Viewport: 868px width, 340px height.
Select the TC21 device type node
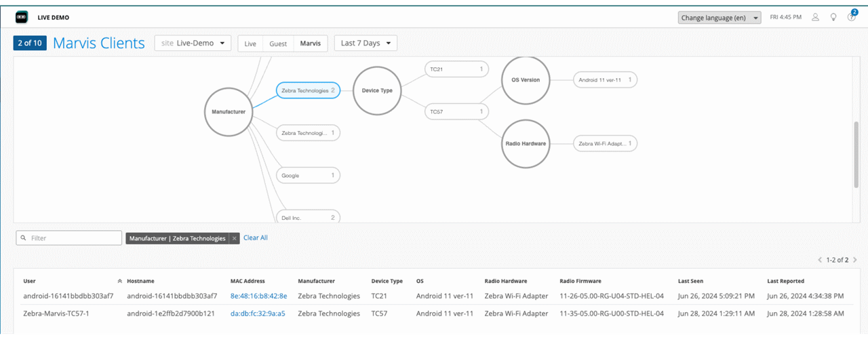(456, 69)
